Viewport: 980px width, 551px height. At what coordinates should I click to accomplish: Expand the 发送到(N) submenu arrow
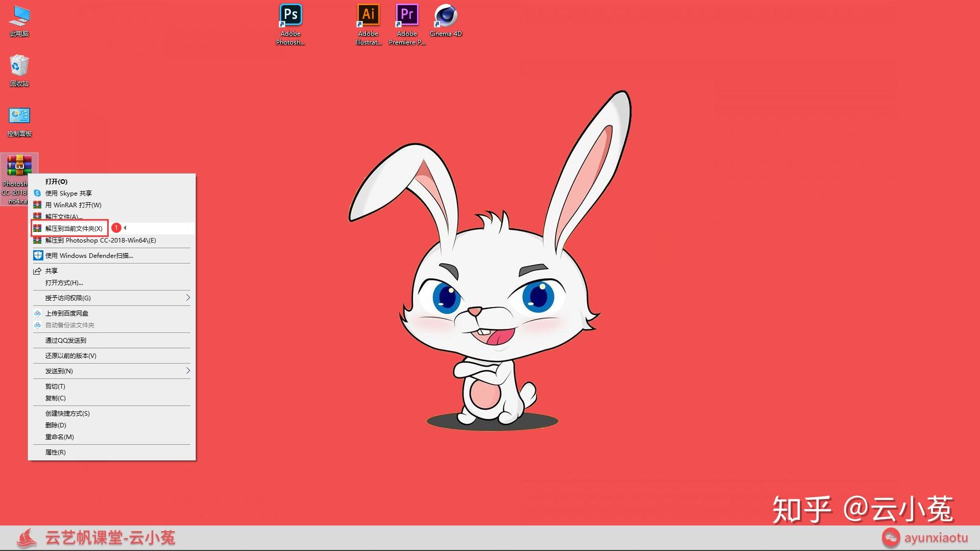coord(188,371)
